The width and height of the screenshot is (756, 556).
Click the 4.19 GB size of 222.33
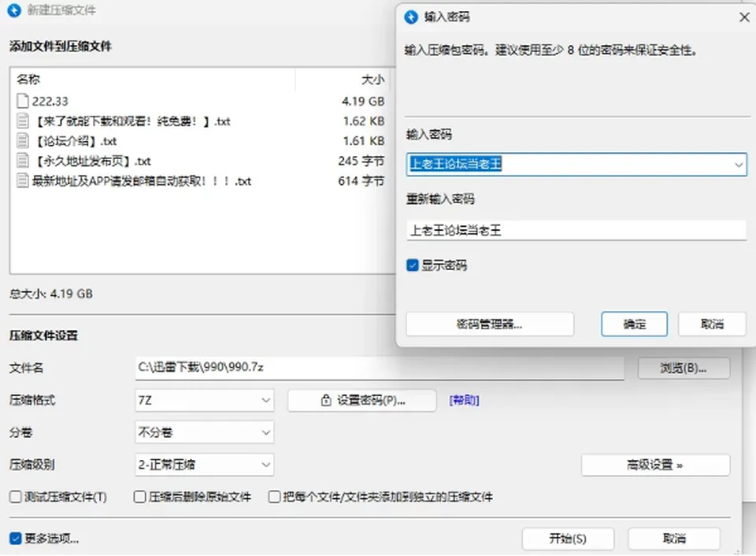pyautogui.click(x=363, y=102)
